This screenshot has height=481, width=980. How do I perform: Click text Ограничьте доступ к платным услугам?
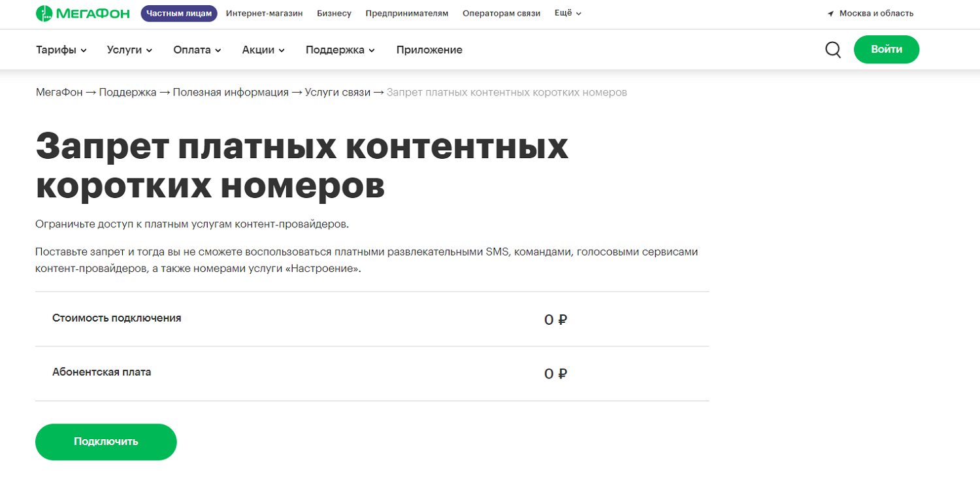(193, 224)
